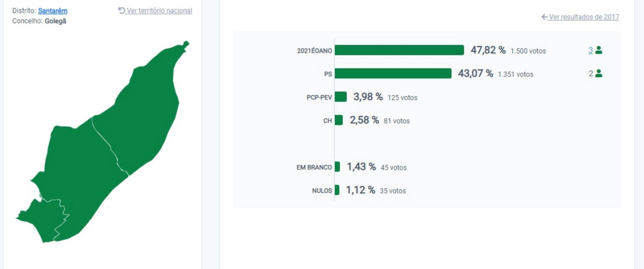Click the linked number 3 of elected for 2021ÉOANO
This screenshot has width=644, height=269.
click(590, 50)
